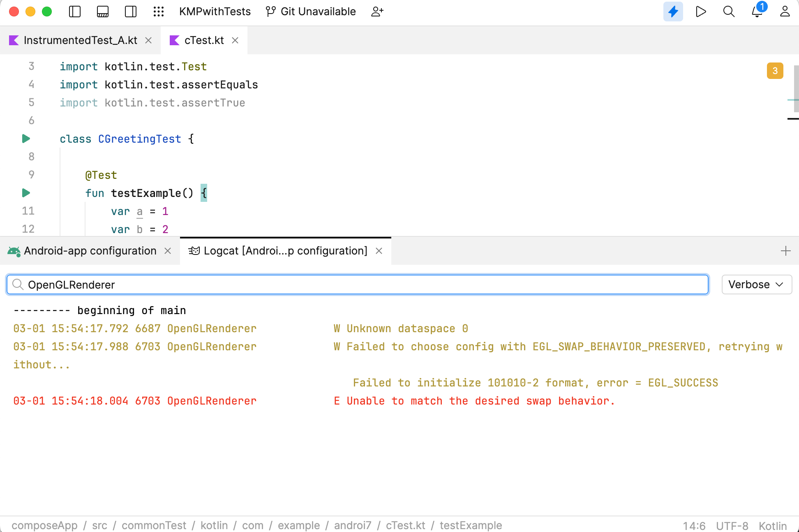This screenshot has height=532, width=799.
Task: Open the Verbose log level dropdown
Action: coord(756,285)
